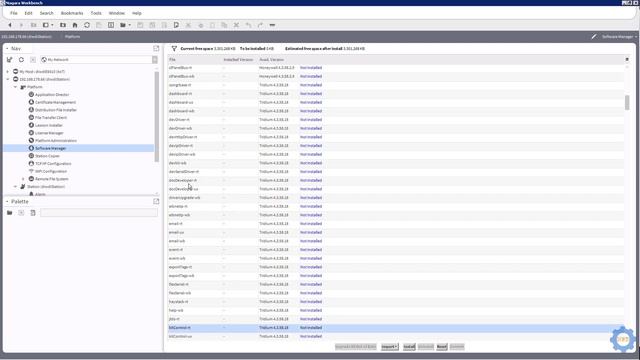Image resolution: width=640 pixels, height=360 pixels.
Task: Click the bookmark page icon in the toolbar
Action: (x=176, y=25)
